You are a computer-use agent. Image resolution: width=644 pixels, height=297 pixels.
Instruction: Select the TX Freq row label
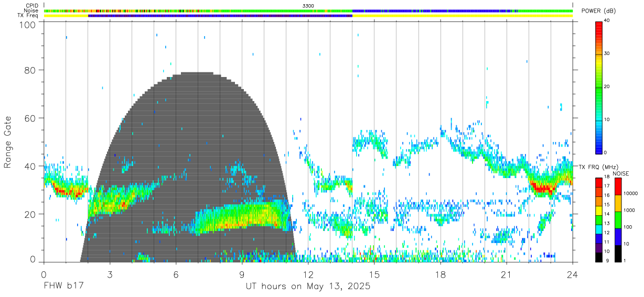coord(28,16)
